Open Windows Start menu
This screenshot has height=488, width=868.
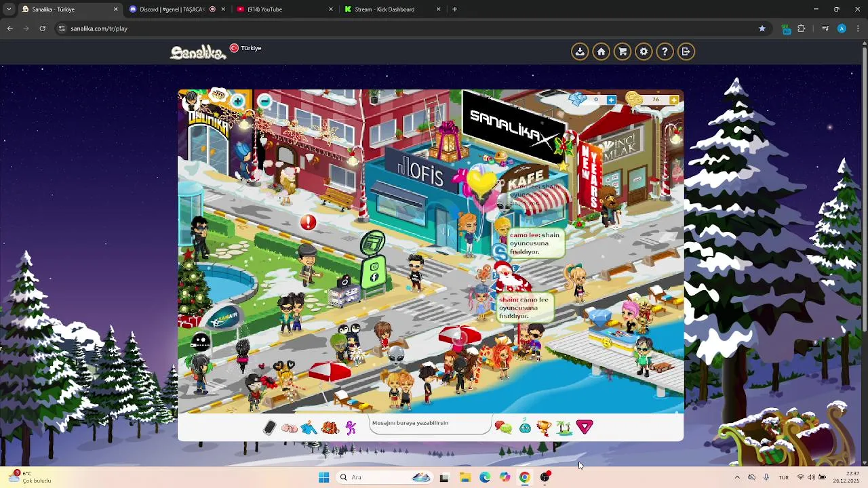pyautogui.click(x=323, y=477)
